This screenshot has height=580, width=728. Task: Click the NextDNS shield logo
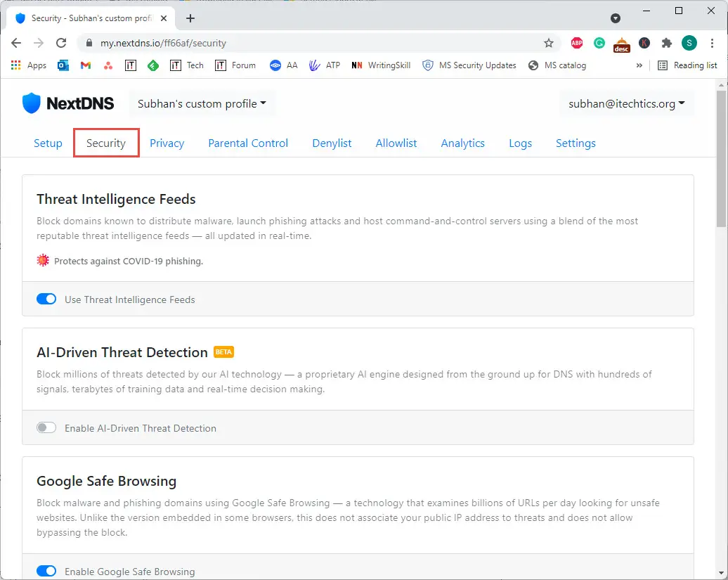[32, 103]
